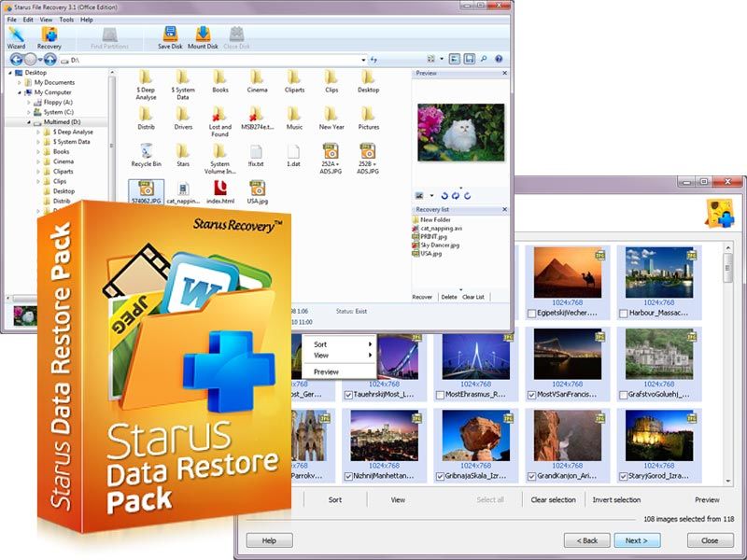747x560 pixels.
Task: Open the Pictures folder
Action: pos(368,119)
